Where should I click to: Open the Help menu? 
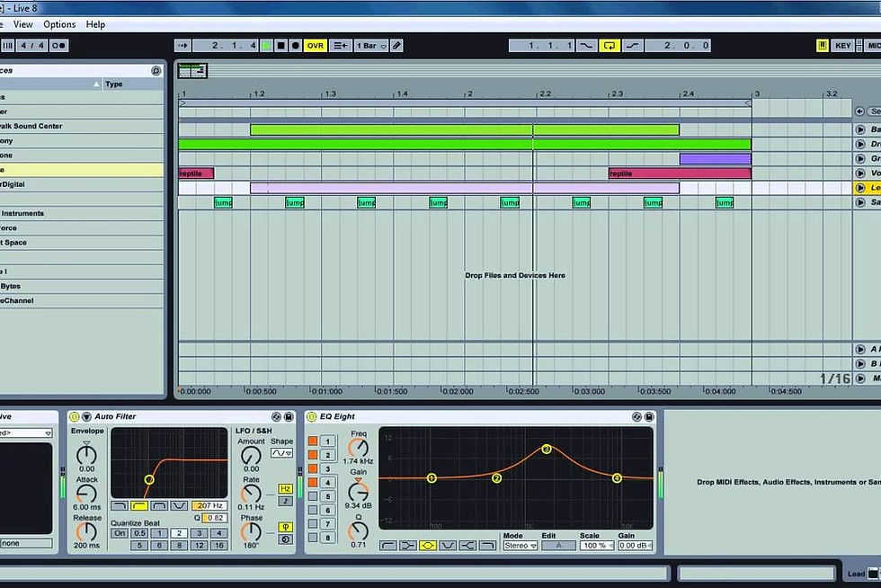95,24
